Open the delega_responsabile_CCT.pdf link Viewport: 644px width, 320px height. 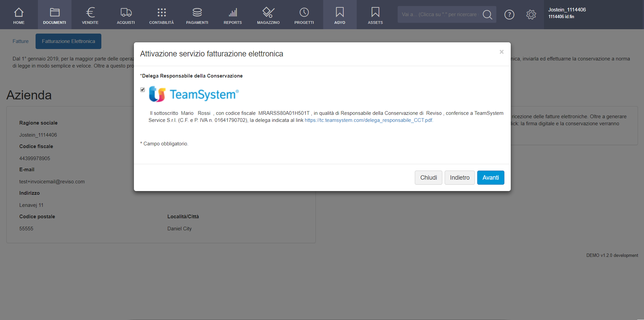click(369, 120)
